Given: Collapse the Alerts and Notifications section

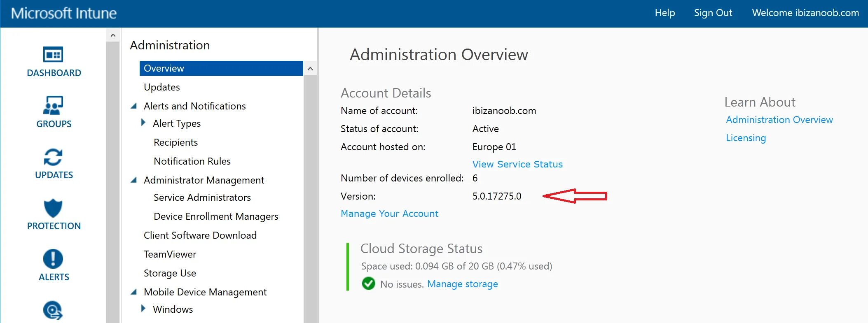Looking at the screenshot, I should [x=133, y=106].
